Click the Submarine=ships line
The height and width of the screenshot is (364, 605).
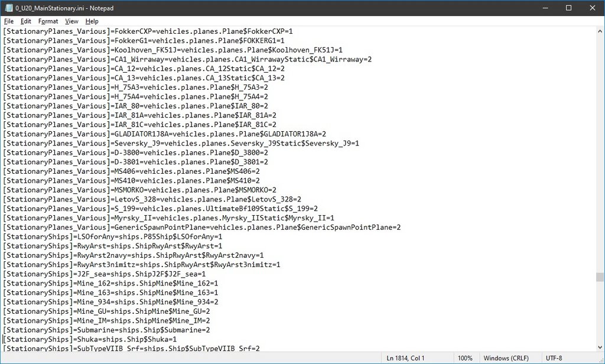(107, 330)
